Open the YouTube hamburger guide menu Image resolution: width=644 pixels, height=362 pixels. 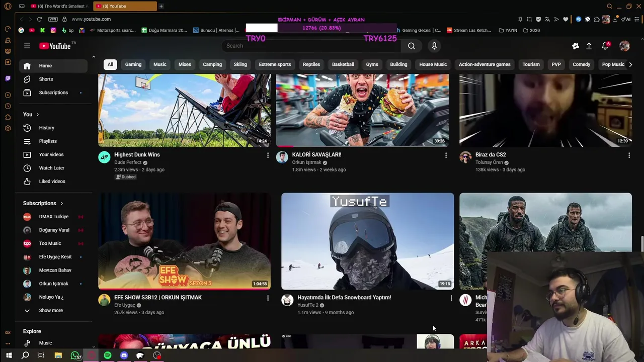point(27,46)
